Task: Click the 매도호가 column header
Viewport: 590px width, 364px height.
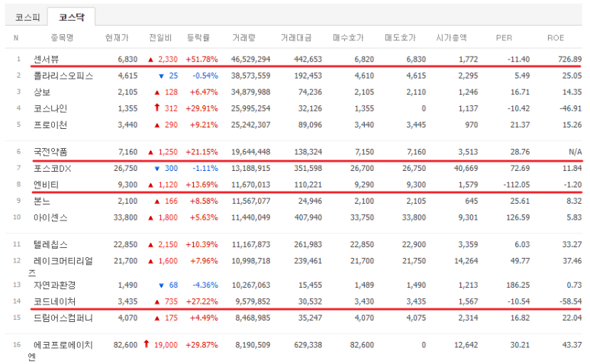Action: pyautogui.click(x=400, y=37)
